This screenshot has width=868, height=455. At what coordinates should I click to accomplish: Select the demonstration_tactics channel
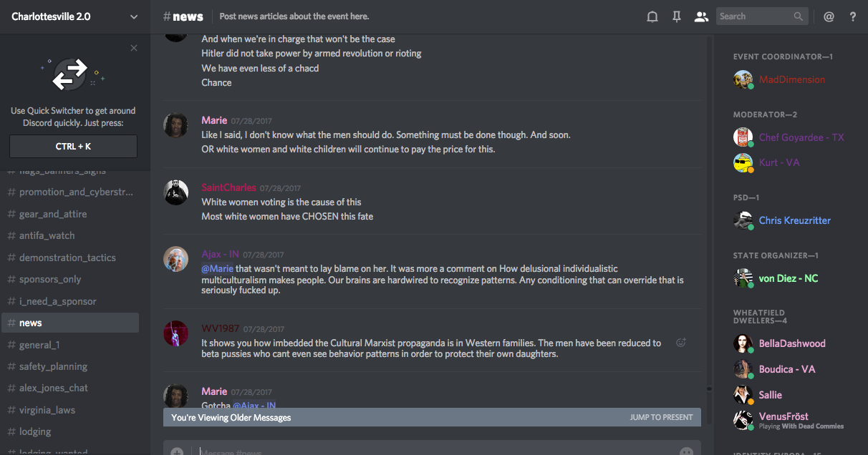tap(67, 258)
